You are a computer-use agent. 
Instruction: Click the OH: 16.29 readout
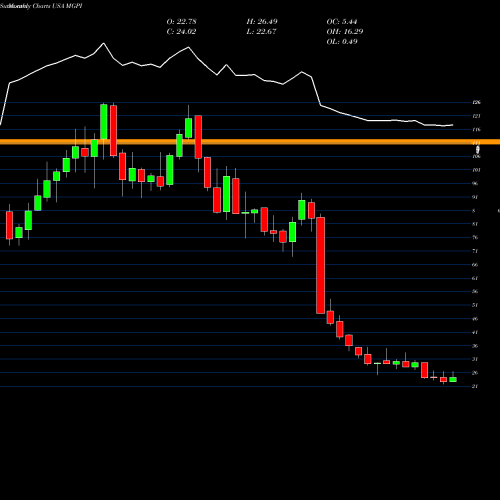[345, 32]
